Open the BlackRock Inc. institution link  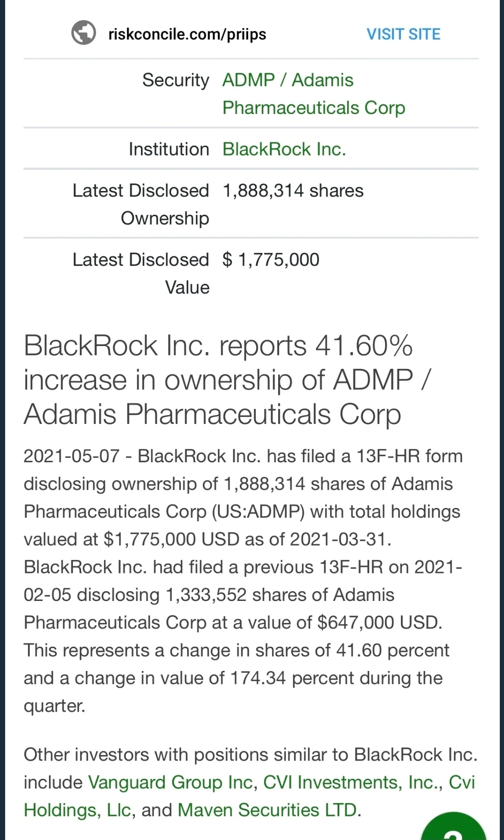284,149
